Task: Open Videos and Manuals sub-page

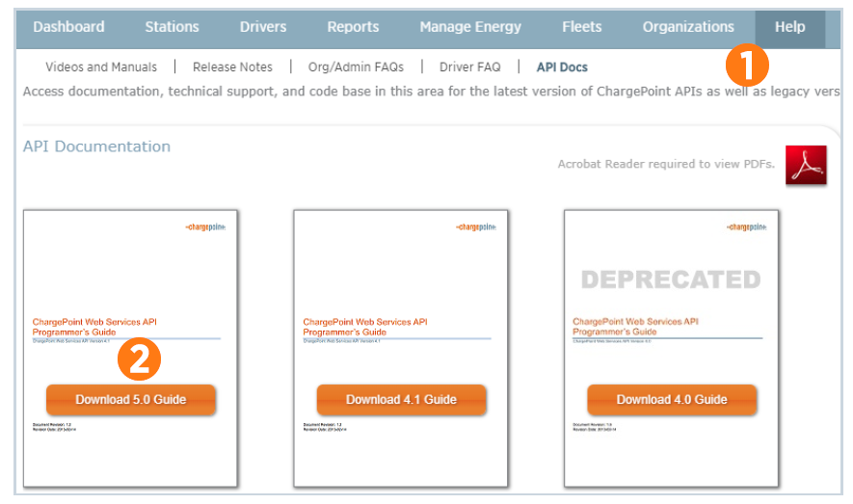Action: (x=101, y=67)
